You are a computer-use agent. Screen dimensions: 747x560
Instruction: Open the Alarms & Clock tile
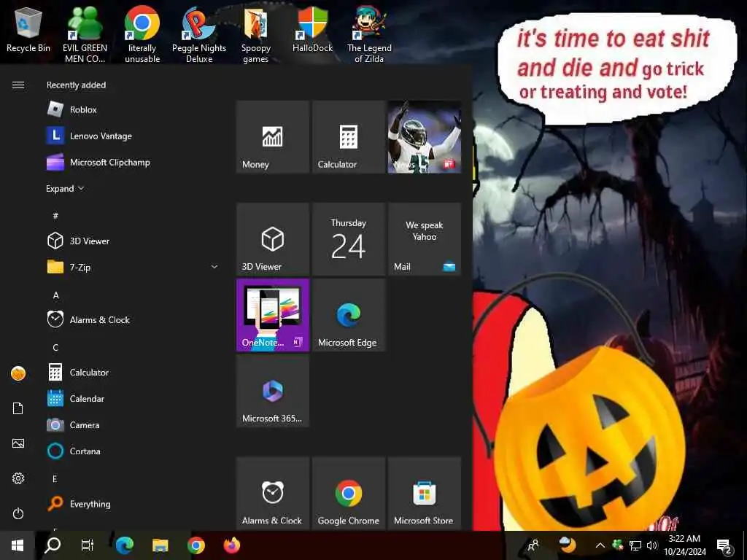tap(273, 494)
